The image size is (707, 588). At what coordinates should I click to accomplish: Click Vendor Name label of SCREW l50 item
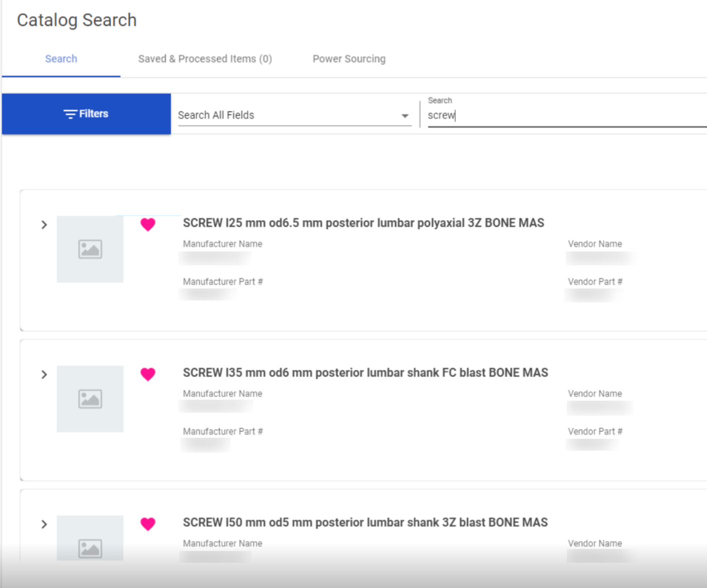coord(595,543)
